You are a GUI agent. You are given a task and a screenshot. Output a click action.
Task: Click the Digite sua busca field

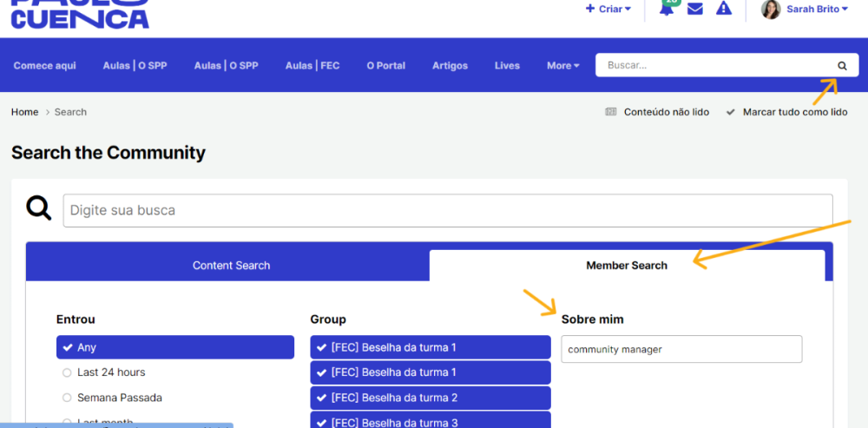(447, 210)
